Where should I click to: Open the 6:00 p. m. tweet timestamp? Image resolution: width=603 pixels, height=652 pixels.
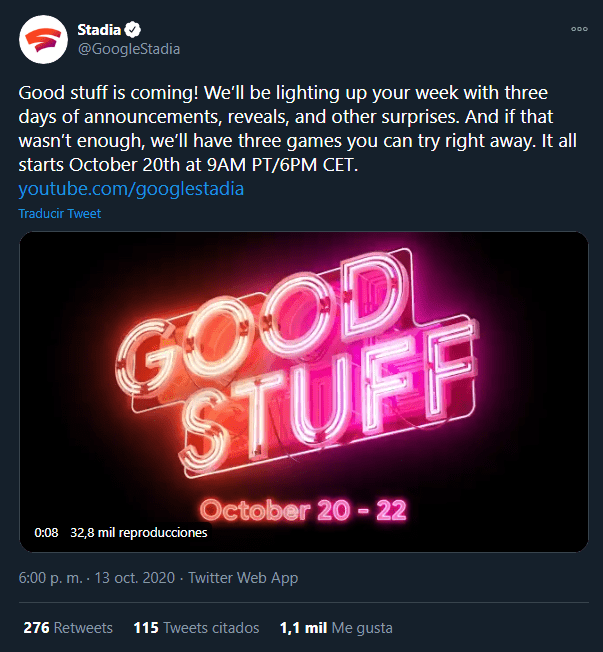[x=50, y=578]
